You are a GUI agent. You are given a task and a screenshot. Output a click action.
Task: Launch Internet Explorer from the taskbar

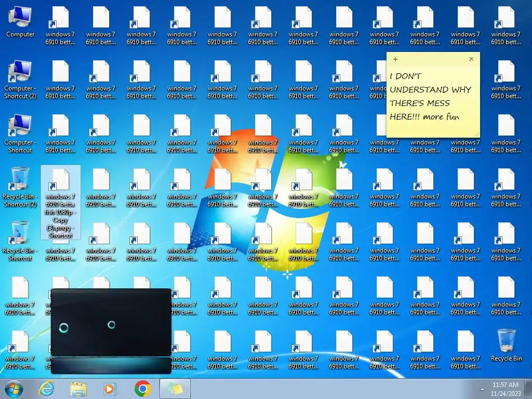pos(46,389)
